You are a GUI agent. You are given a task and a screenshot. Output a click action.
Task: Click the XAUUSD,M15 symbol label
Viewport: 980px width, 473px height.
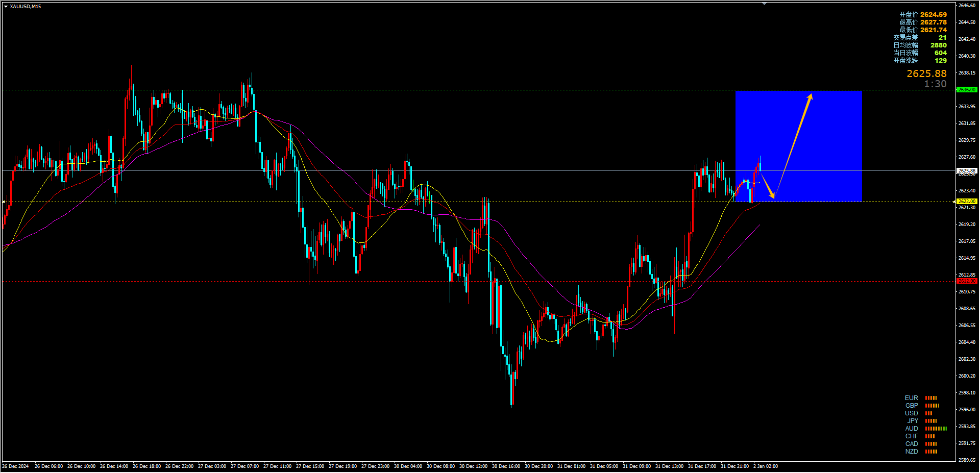pos(26,7)
